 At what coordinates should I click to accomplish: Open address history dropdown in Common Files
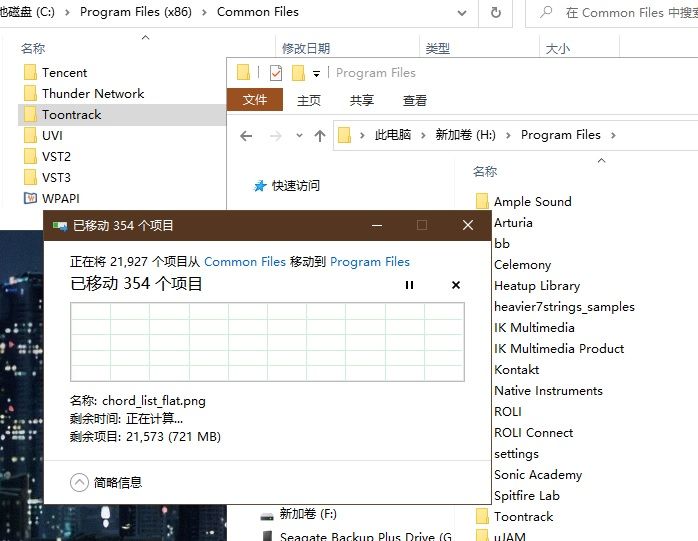point(462,13)
